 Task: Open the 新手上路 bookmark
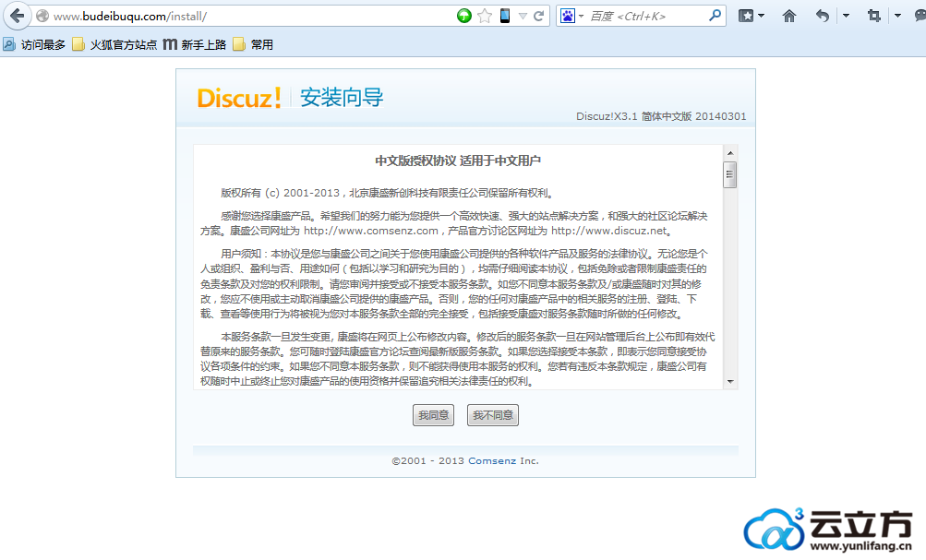pos(194,45)
